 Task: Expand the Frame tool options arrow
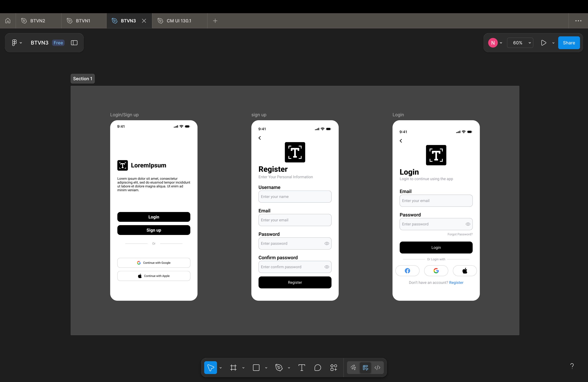click(243, 368)
